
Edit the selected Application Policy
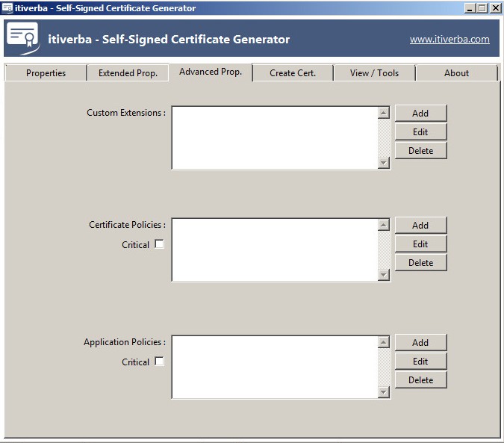pos(420,362)
